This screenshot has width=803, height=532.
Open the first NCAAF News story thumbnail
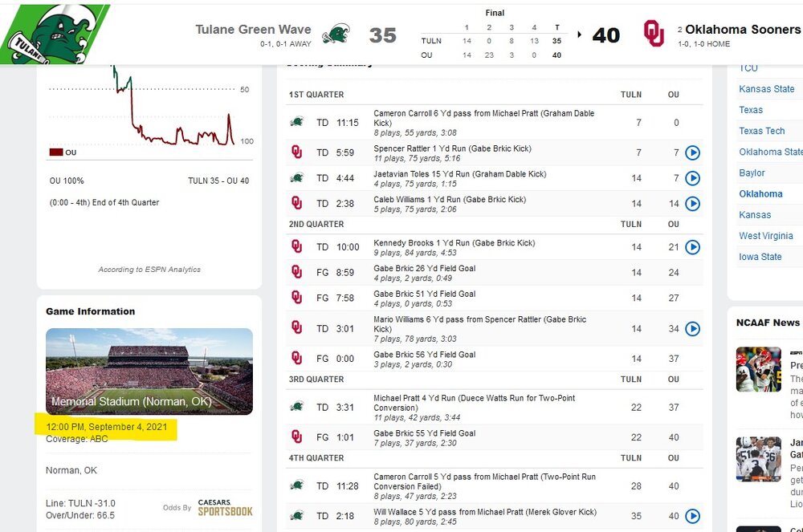click(758, 369)
